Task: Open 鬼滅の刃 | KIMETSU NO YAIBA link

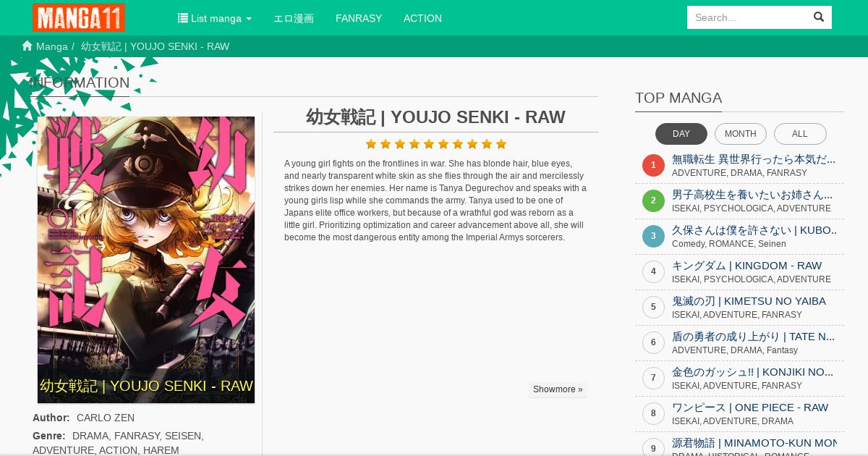Action: click(749, 301)
